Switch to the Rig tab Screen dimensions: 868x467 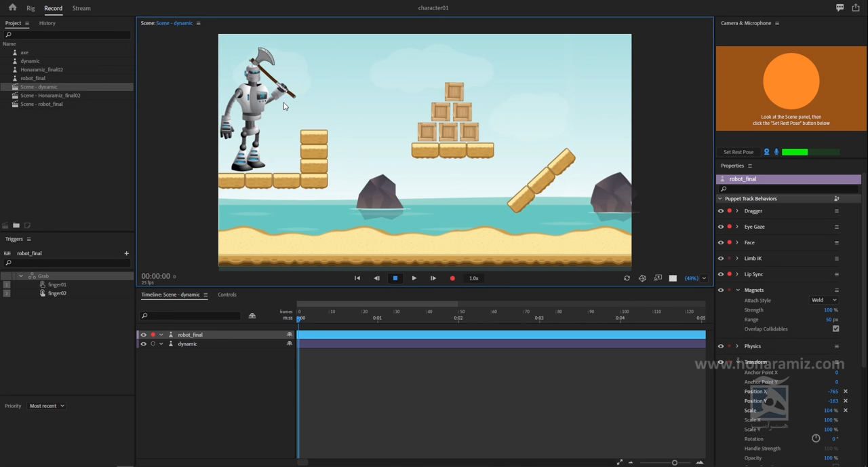[31, 8]
